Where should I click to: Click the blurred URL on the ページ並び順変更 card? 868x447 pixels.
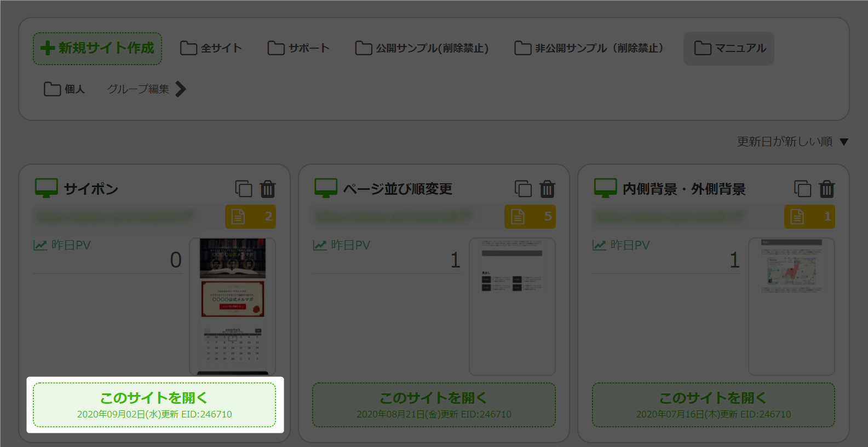click(x=393, y=217)
